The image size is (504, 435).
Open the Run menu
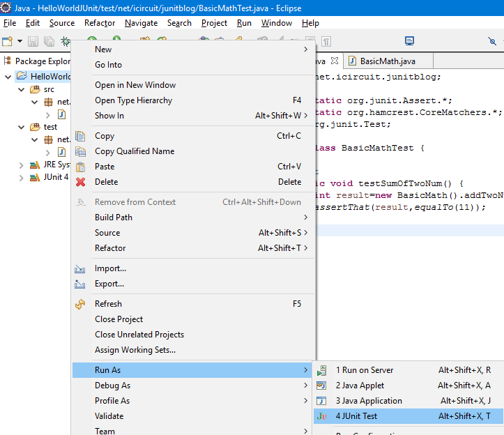click(244, 23)
